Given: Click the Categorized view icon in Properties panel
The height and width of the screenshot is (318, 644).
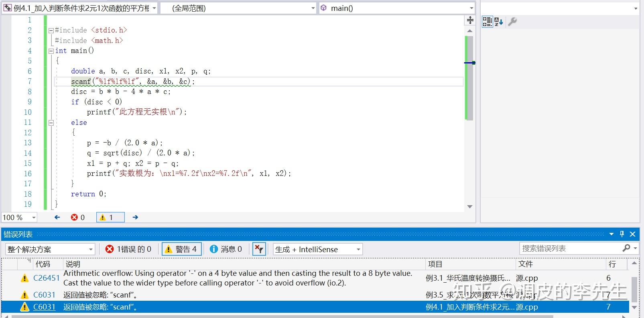Looking at the screenshot, I should (487, 22).
